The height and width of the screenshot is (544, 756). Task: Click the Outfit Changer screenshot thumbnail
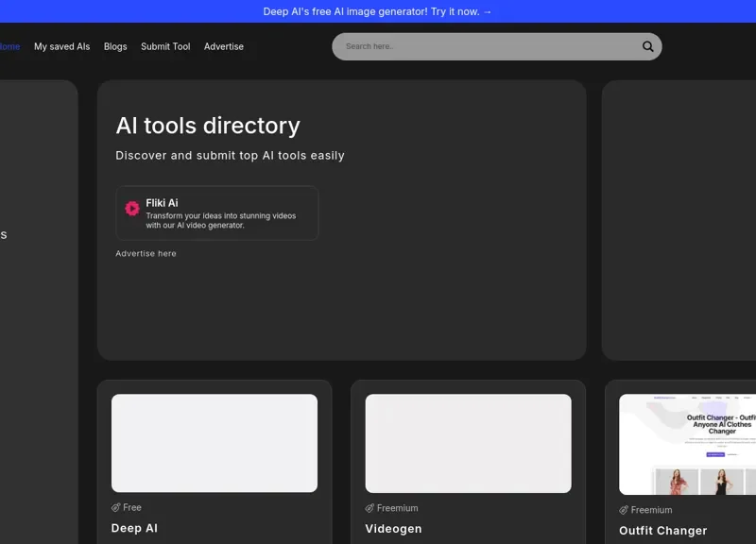click(x=688, y=444)
